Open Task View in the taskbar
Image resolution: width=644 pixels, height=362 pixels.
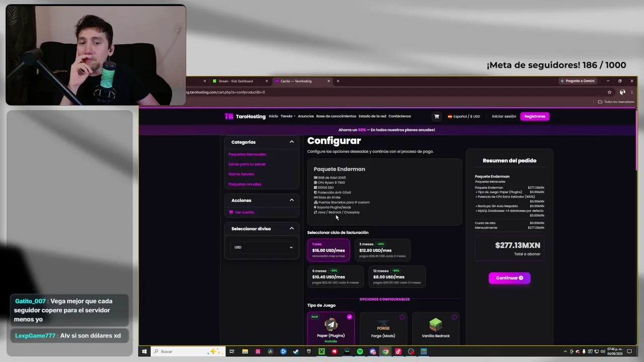point(231,351)
